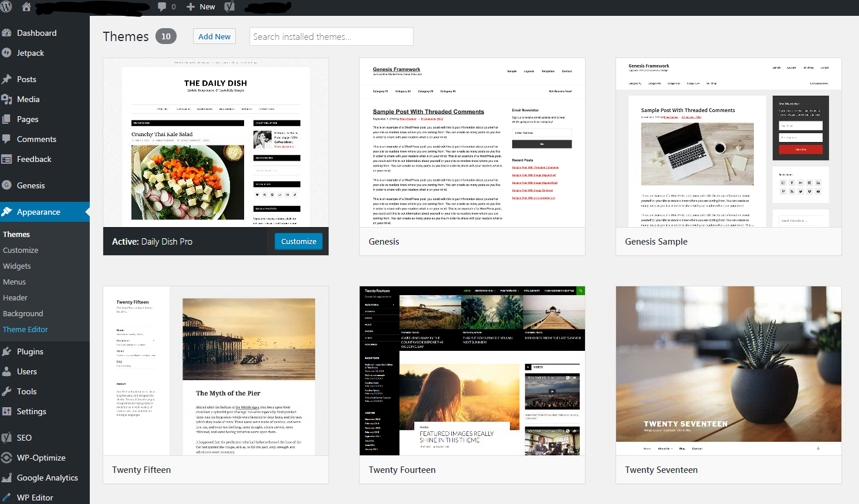Click the WP Editor pencil icon
The width and height of the screenshot is (859, 504).
(x=6, y=498)
